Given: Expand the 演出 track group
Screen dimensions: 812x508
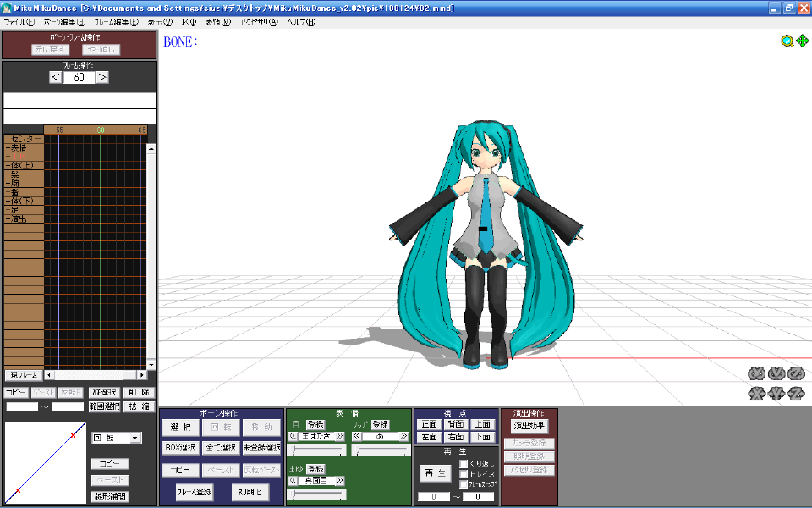Looking at the screenshot, I should (x=8, y=218).
